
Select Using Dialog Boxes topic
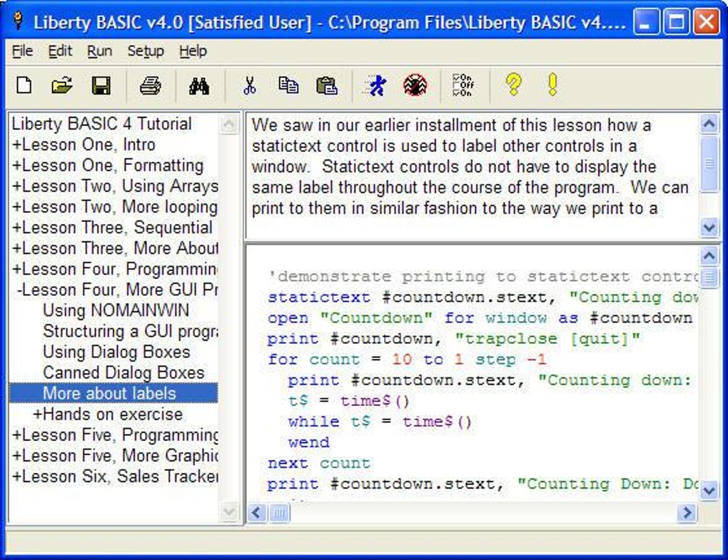click(x=116, y=352)
